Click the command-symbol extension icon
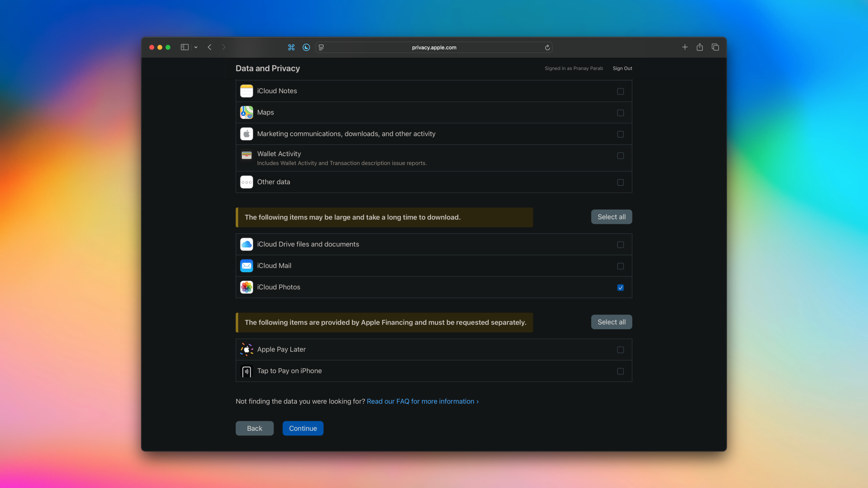The width and height of the screenshot is (868, 488). point(291,47)
